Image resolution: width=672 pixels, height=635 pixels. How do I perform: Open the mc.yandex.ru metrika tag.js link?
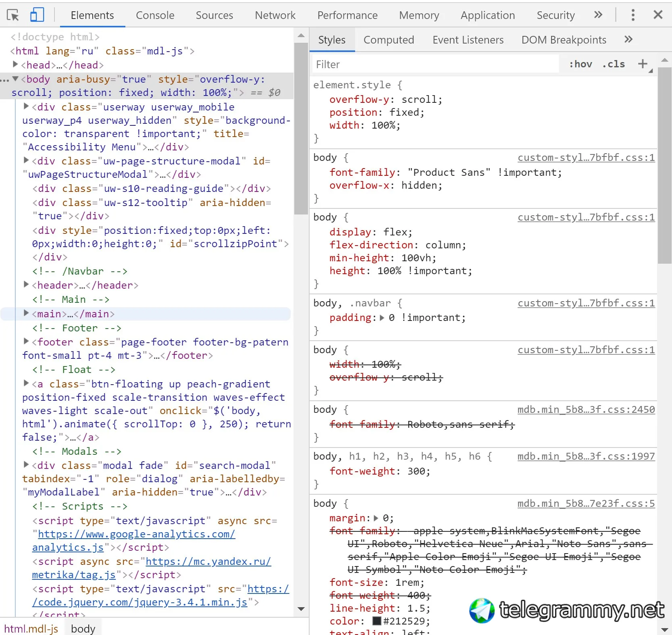(x=152, y=568)
